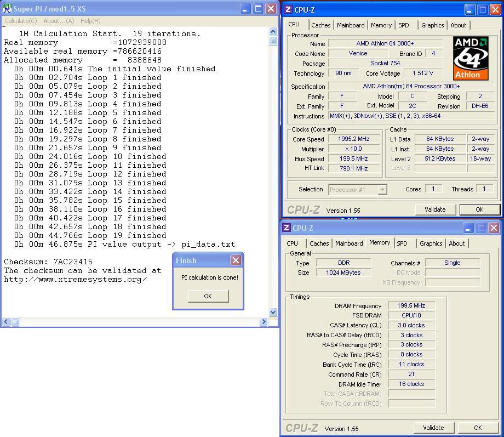Minimize the lower CPU-Z Memory window
The height and width of the screenshot is (437, 504).
pyautogui.click(x=468, y=228)
